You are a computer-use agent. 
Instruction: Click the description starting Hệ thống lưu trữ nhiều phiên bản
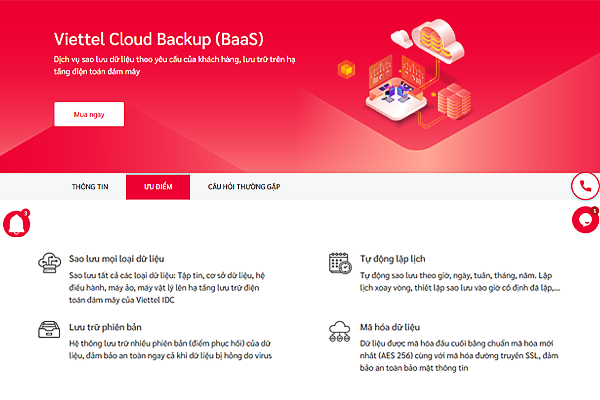click(x=171, y=349)
